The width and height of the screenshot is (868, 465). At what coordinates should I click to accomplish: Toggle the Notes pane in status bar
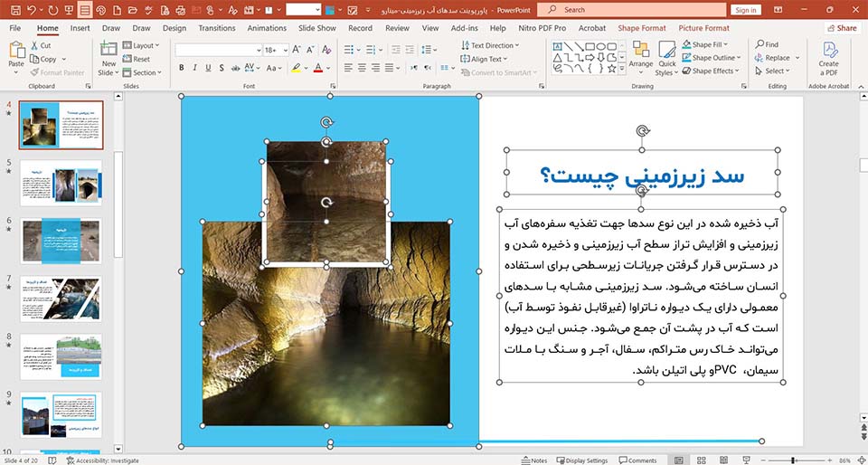coord(534,460)
